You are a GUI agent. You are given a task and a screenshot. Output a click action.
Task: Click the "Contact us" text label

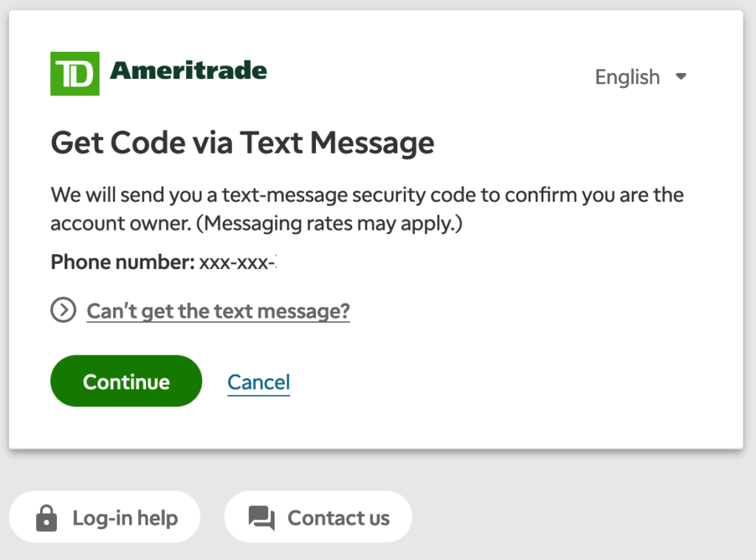click(x=338, y=518)
